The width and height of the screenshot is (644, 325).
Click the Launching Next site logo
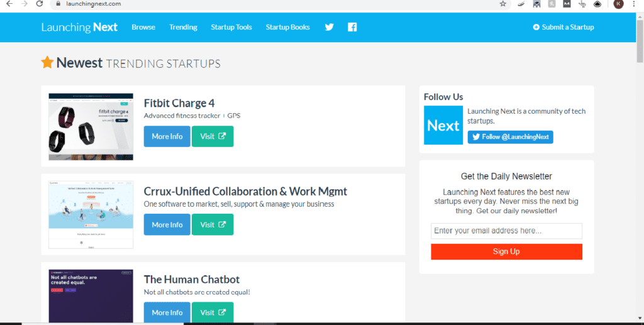coord(79,27)
